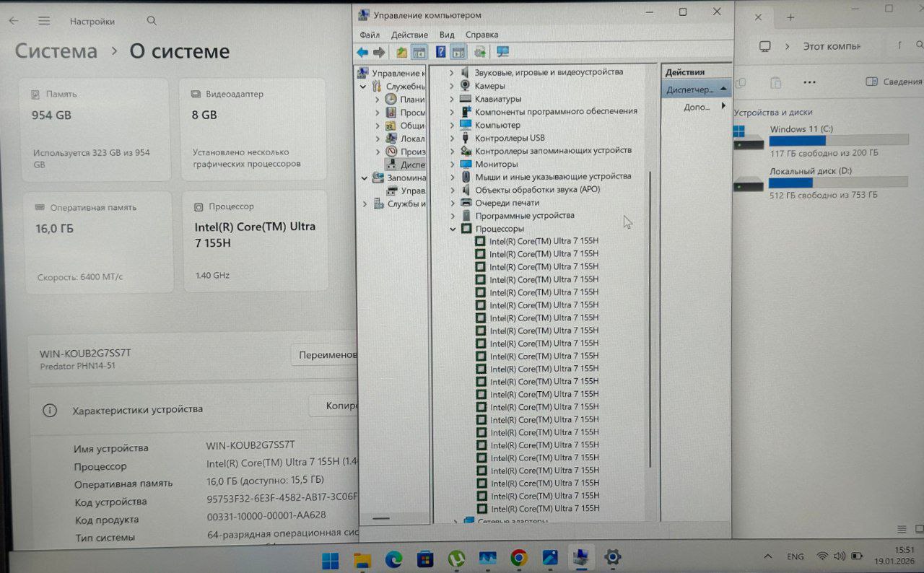Expand the Камеры device category
924x573 pixels.
(x=453, y=86)
